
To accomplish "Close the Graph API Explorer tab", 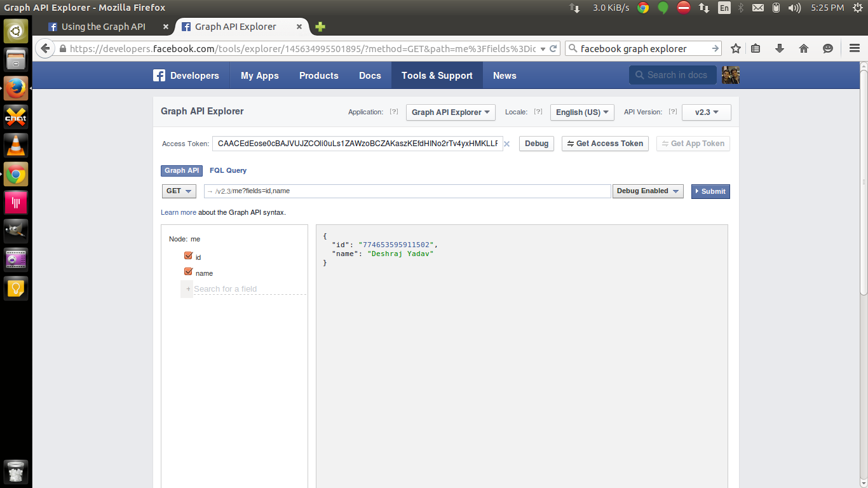I will coord(299,27).
